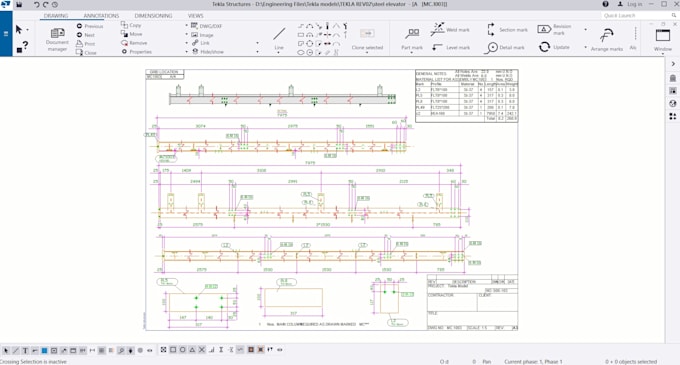This screenshot has width=680, height=365.
Task: Add a Part mark
Action: pyautogui.click(x=412, y=39)
